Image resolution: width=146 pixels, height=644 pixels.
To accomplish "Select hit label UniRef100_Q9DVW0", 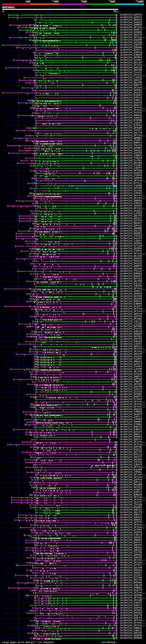I will [x=131, y=48].
